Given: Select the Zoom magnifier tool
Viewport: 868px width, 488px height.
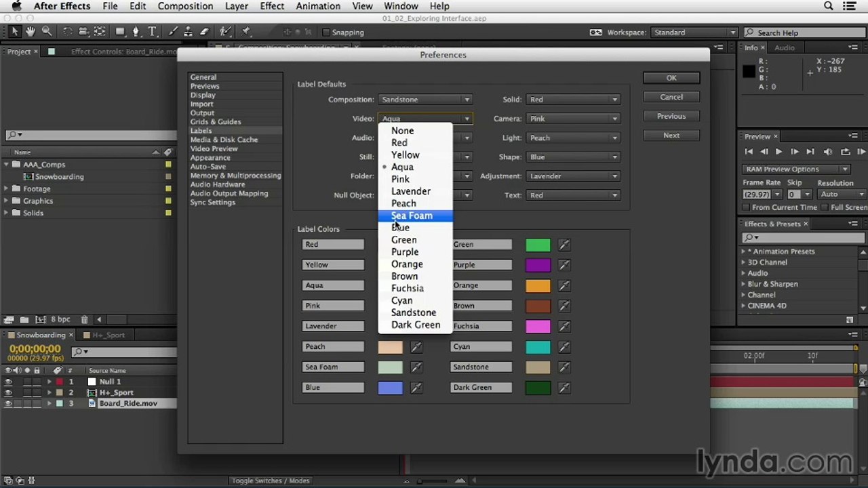Looking at the screenshot, I should (47, 32).
